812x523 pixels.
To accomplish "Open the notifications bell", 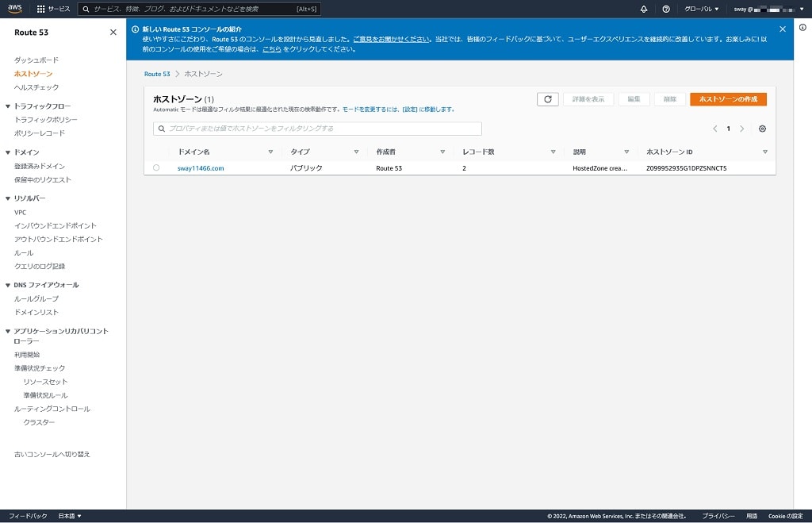I will point(644,9).
